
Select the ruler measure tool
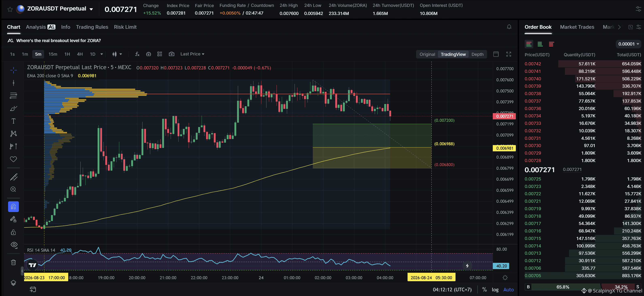tap(14, 177)
